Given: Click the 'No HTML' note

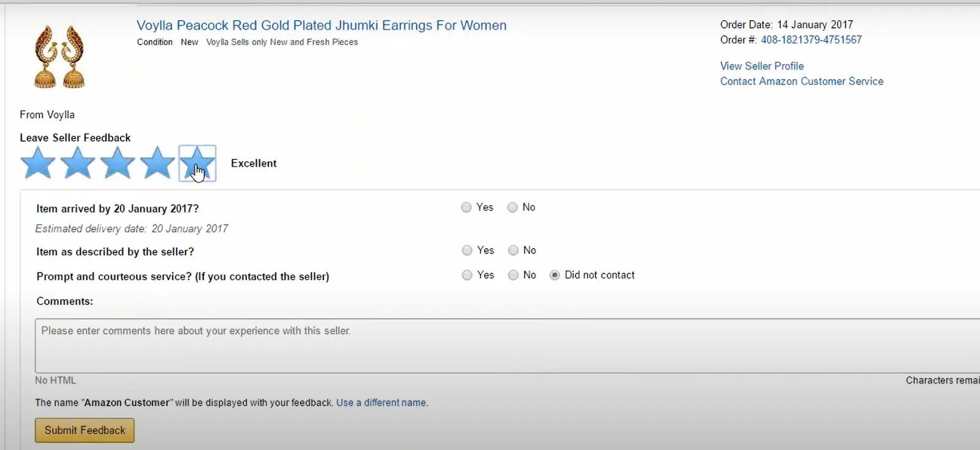Looking at the screenshot, I should coord(56,380).
